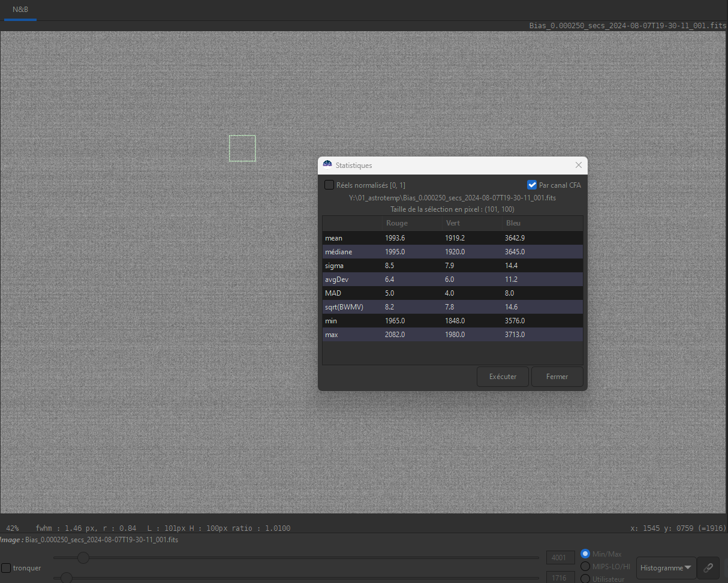
Task: Select the sqrt(BWMV) row label
Action: pyautogui.click(x=344, y=307)
